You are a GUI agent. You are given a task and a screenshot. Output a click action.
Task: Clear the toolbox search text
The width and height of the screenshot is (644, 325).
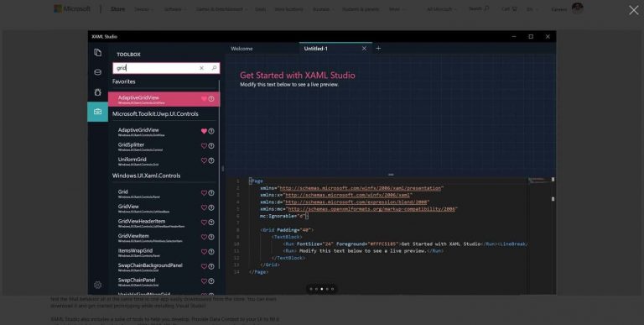tap(201, 68)
